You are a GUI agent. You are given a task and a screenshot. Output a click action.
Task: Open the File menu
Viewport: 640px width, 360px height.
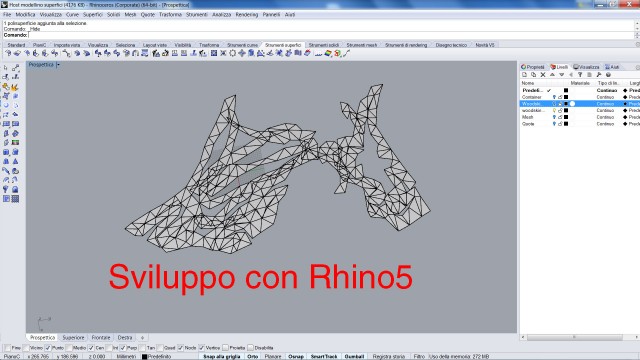(x=7, y=14)
